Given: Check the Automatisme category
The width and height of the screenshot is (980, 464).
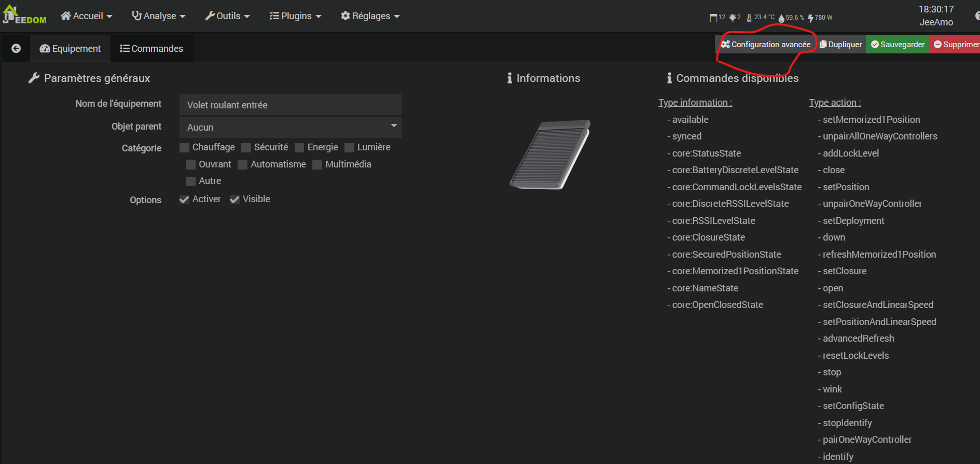Looking at the screenshot, I should coord(242,165).
